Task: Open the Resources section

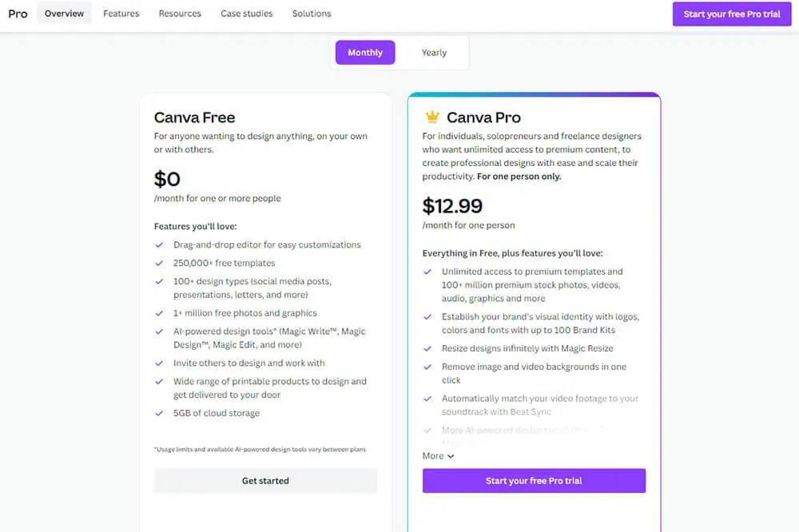Action: [x=179, y=13]
